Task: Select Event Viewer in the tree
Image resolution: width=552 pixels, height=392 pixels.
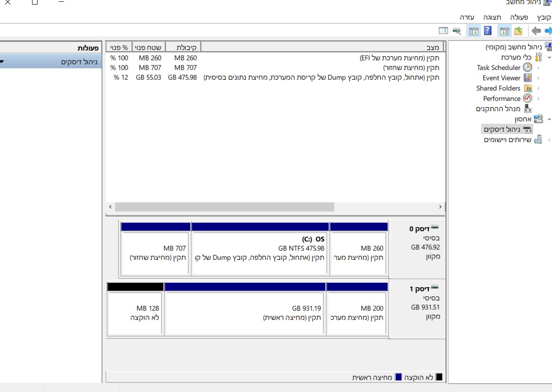Action: [x=501, y=78]
